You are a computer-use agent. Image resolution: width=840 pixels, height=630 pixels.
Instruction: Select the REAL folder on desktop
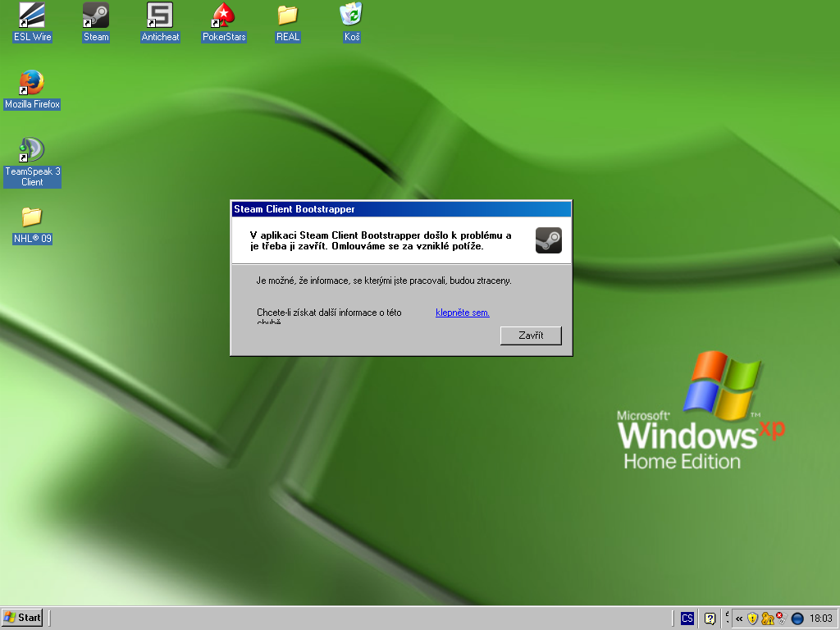coord(288,16)
